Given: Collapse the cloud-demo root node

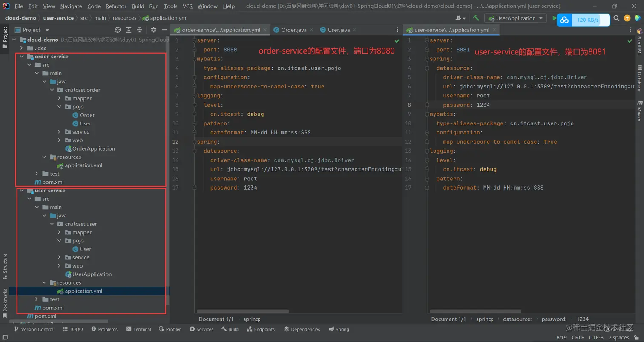Looking at the screenshot, I should (14, 40).
